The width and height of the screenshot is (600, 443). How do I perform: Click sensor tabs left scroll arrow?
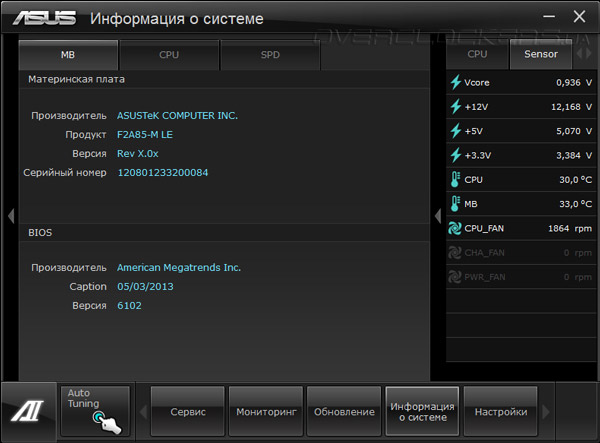(x=579, y=54)
